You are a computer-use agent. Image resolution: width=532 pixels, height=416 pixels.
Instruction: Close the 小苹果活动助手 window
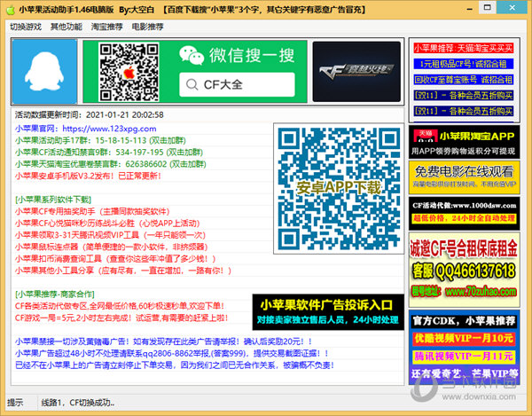(512, 7)
